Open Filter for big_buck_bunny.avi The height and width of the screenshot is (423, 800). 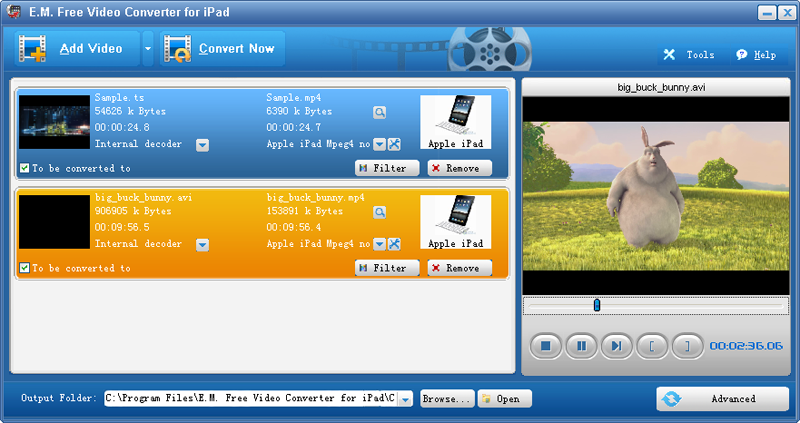coord(387,268)
